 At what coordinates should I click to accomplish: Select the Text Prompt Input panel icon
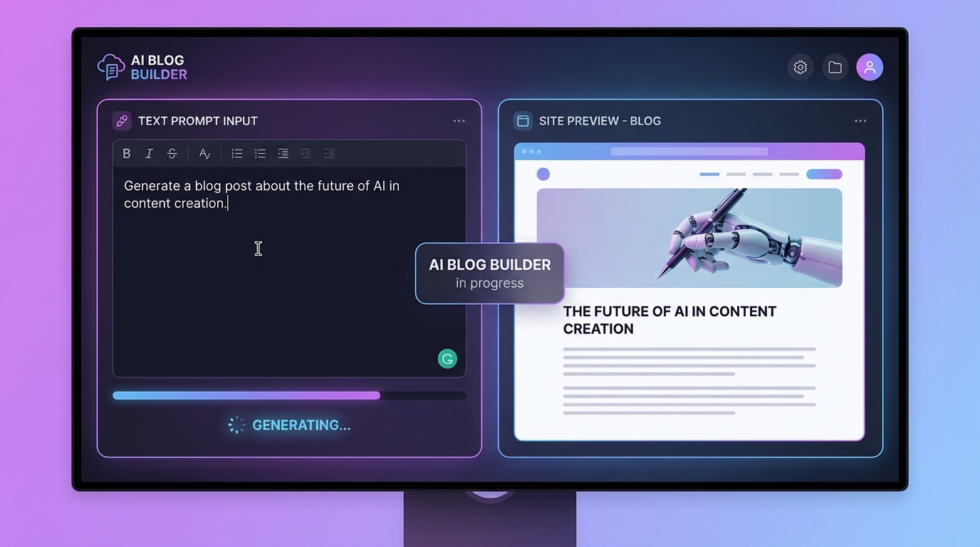point(122,120)
